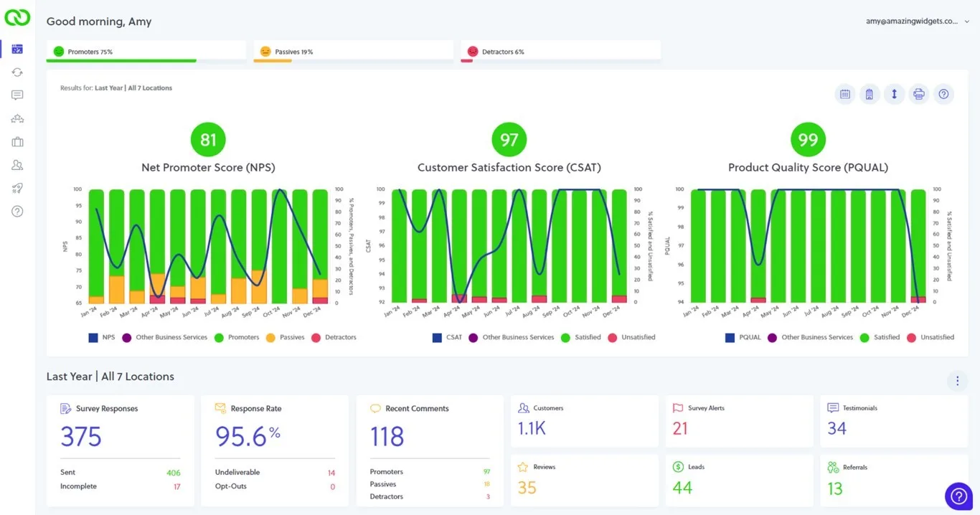
Task: Open the floating help chat button
Action: pyautogui.click(x=958, y=496)
